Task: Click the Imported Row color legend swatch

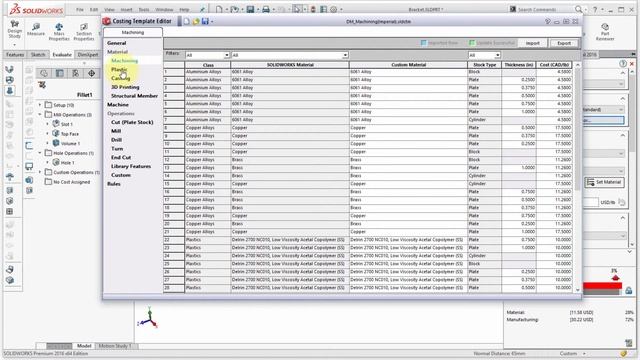Action: point(423,43)
